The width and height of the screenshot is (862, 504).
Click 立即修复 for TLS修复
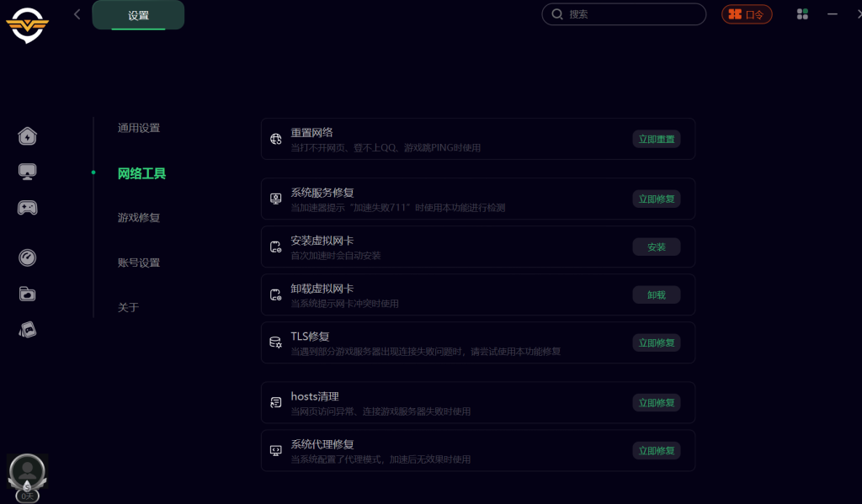coord(657,343)
